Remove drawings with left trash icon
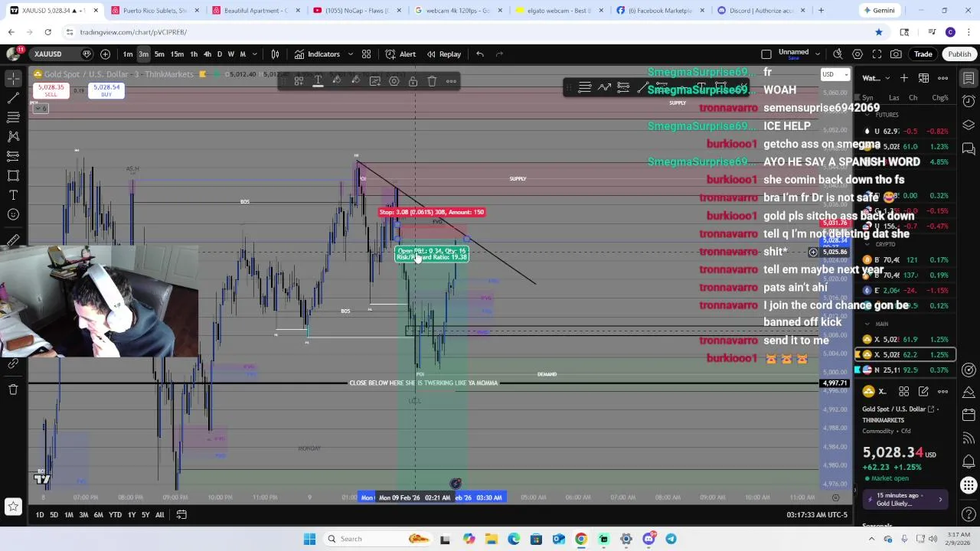The width and height of the screenshot is (980, 551). tap(13, 390)
